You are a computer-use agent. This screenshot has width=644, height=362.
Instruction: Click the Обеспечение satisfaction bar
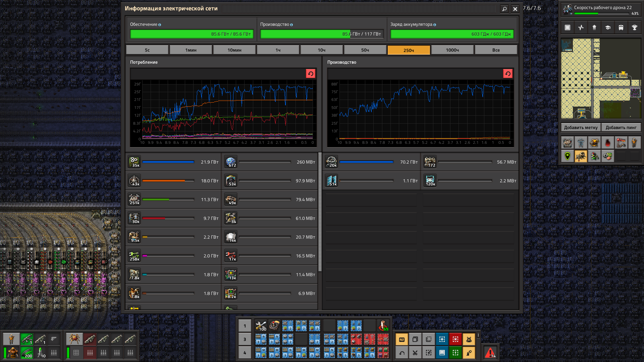pyautogui.click(x=192, y=34)
